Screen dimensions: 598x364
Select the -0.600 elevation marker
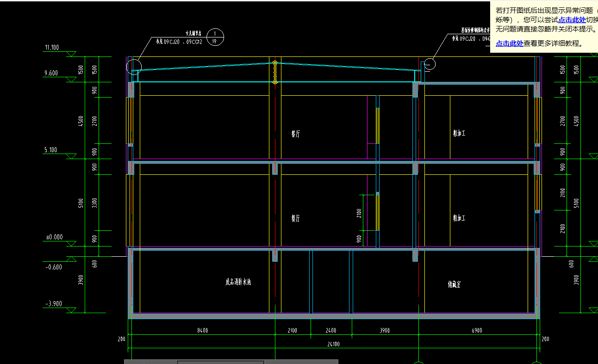coord(54,267)
